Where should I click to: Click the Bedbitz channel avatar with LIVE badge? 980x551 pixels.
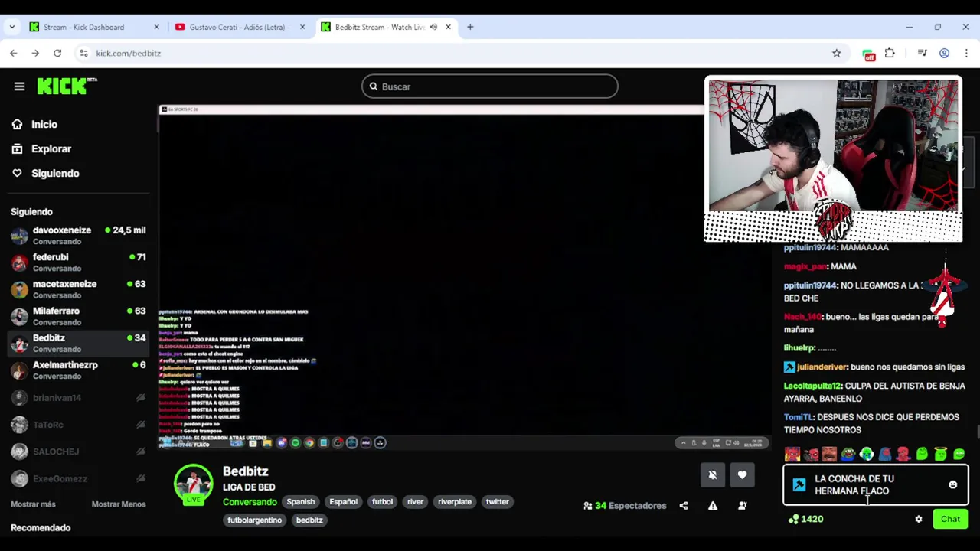(x=193, y=484)
